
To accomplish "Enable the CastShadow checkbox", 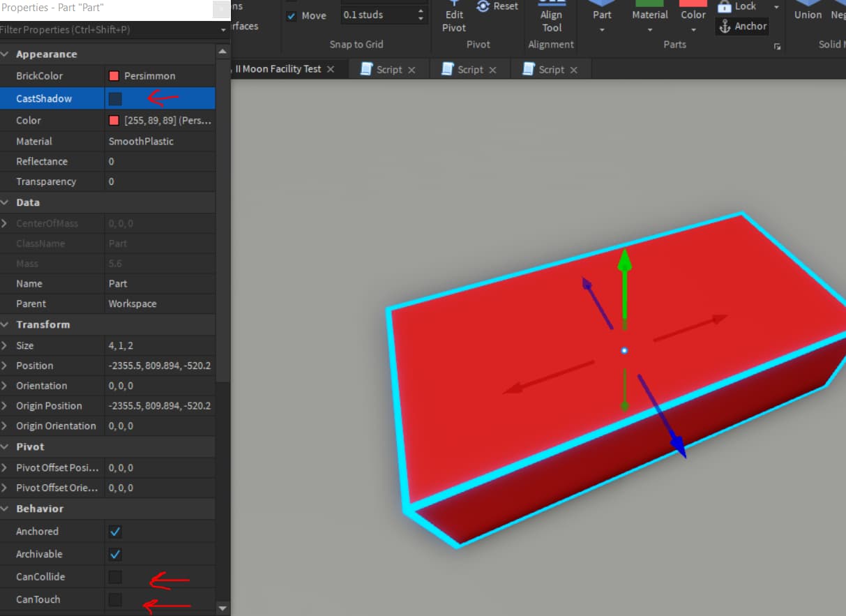I will coord(116,99).
